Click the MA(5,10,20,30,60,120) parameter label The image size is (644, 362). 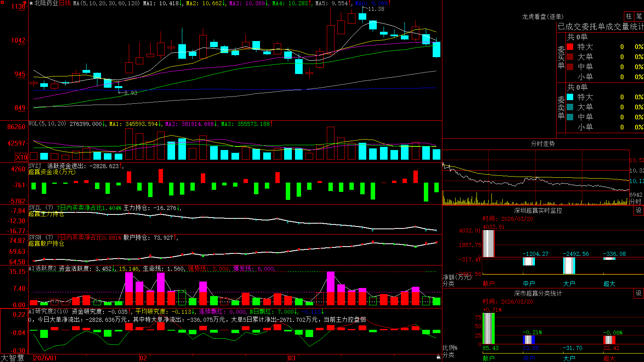pyautogui.click(x=107, y=3)
